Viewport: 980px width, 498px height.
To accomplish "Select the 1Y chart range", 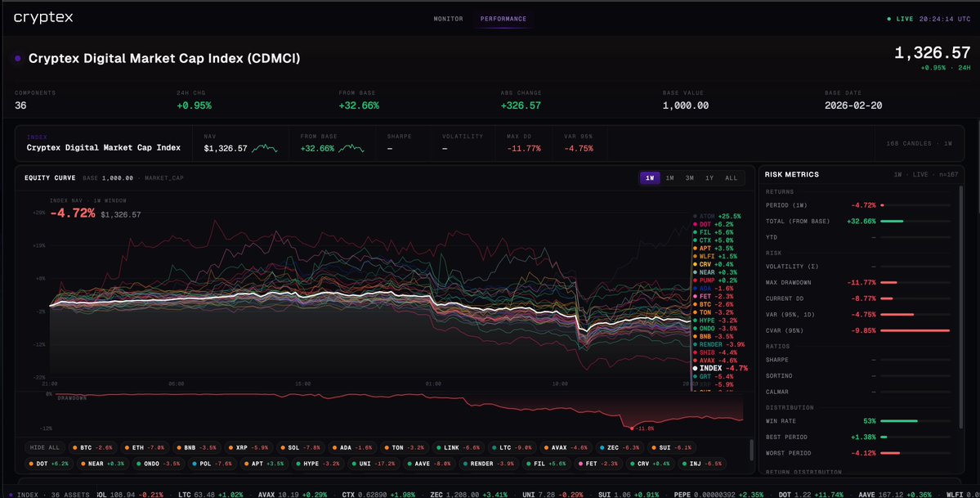I will tap(709, 178).
